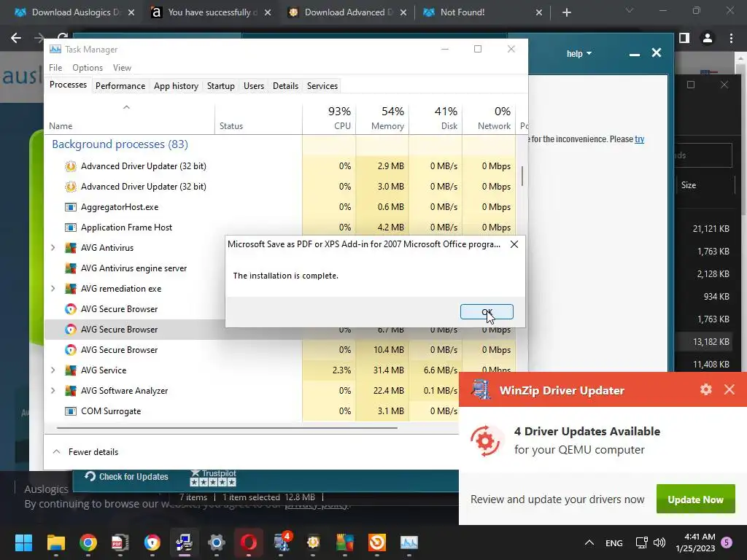Viewport: 747px width, 560px height.
Task: Switch to the 'Not Found!' browser tab
Action: pos(481,12)
